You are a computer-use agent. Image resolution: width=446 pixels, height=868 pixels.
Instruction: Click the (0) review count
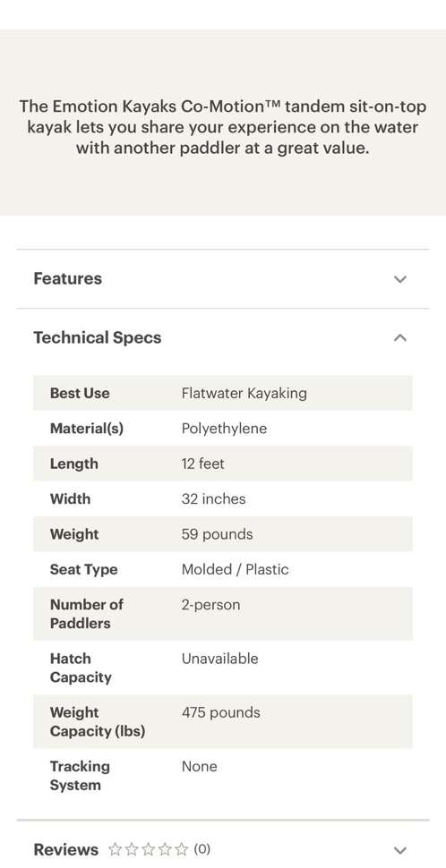(202, 848)
